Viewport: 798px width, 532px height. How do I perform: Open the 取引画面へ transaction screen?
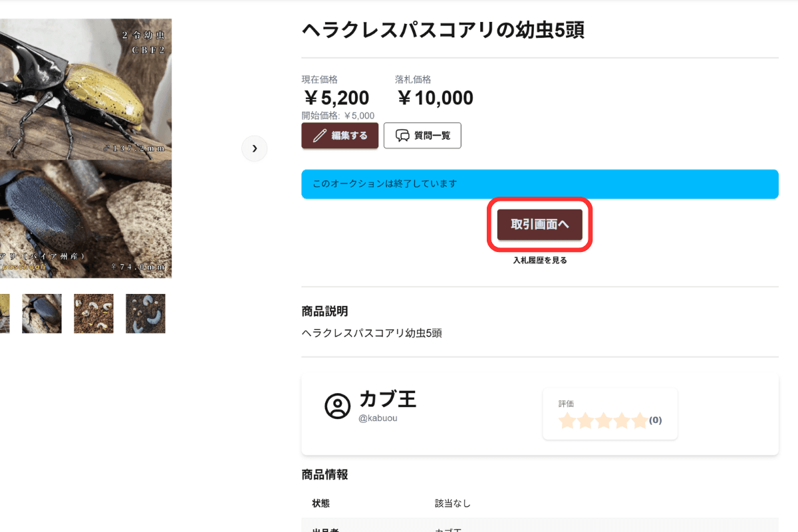tap(539, 225)
